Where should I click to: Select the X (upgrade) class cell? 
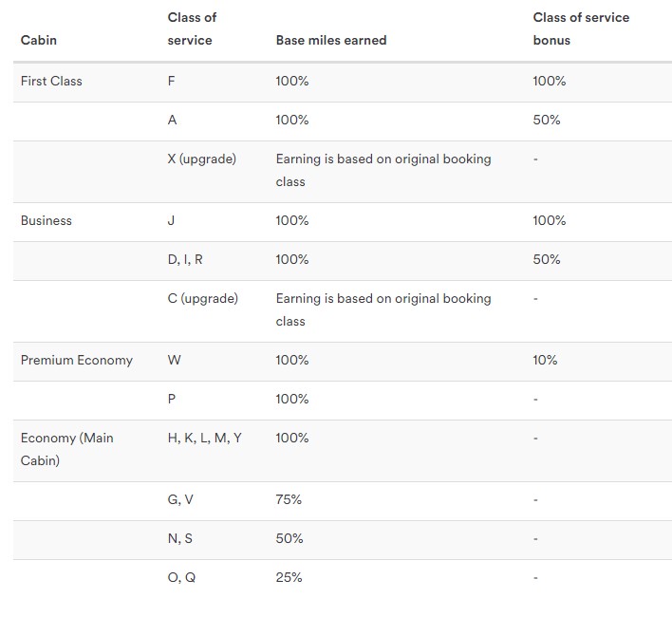[x=202, y=159]
